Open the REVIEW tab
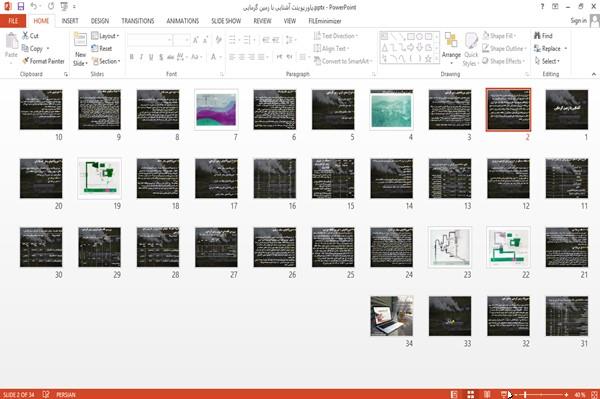600x399 pixels. pos(262,21)
